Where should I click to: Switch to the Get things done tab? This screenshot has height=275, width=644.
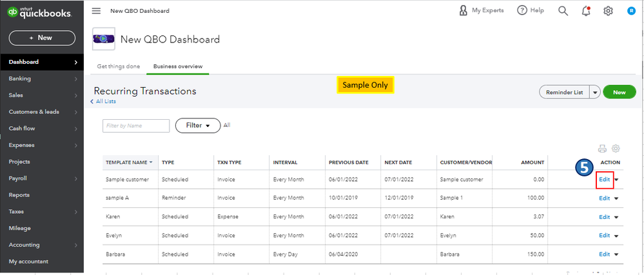119,66
